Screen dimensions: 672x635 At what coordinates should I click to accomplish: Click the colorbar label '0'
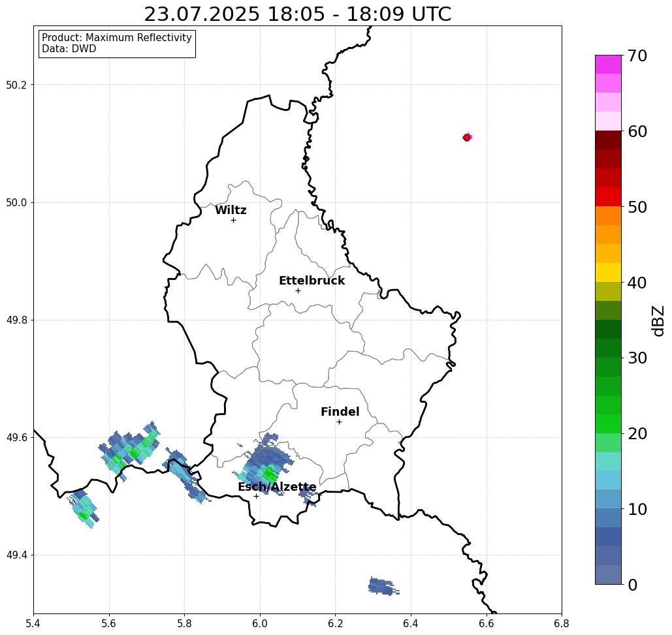pyautogui.click(x=633, y=585)
